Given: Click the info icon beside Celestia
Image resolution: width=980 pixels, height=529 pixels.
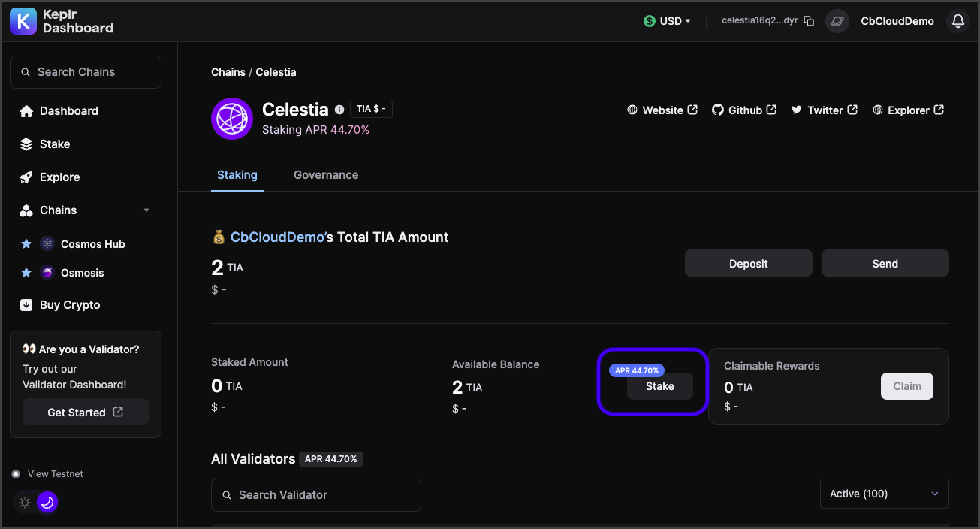Looking at the screenshot, I should click(339, 110).
